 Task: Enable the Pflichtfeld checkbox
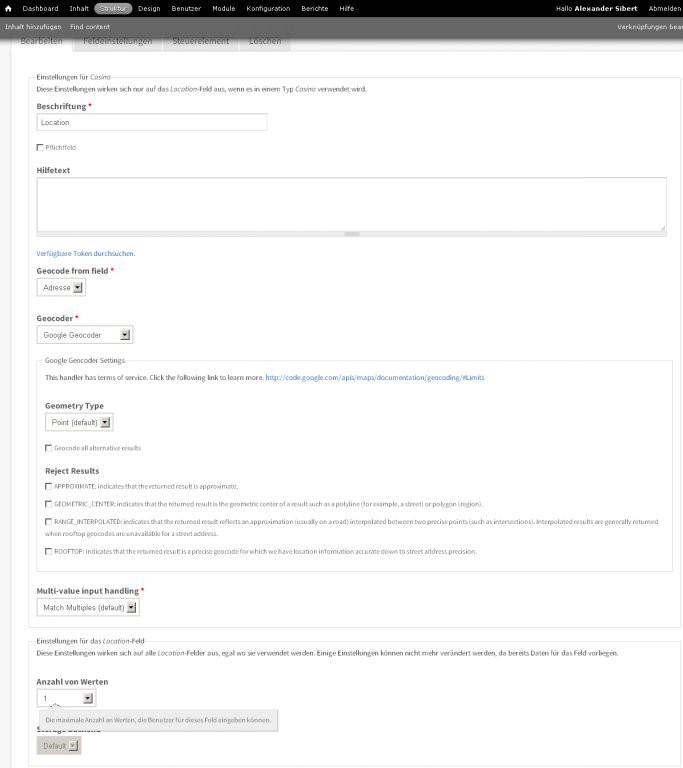[x=40, y=147]
